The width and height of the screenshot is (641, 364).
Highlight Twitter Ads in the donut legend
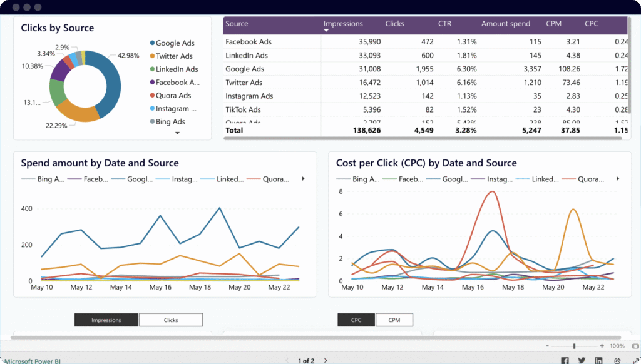[172, 56]
